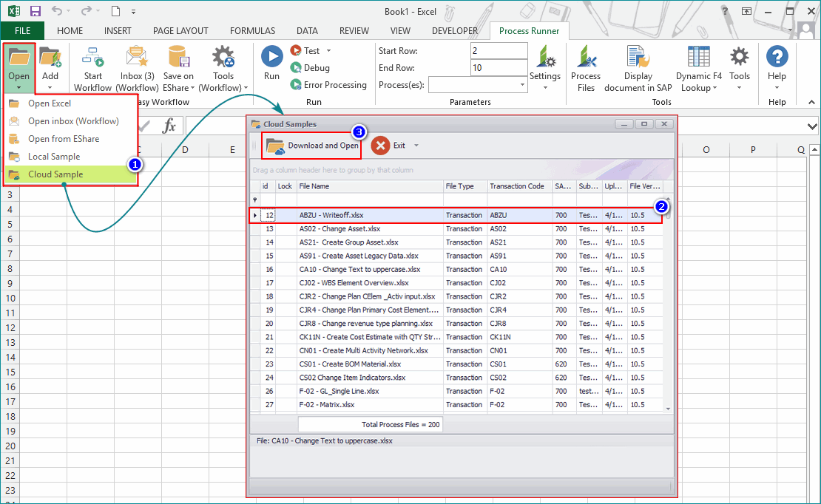Select Cloud Sample from Open menu
The image size is (821, 504).
coord(55,174)
